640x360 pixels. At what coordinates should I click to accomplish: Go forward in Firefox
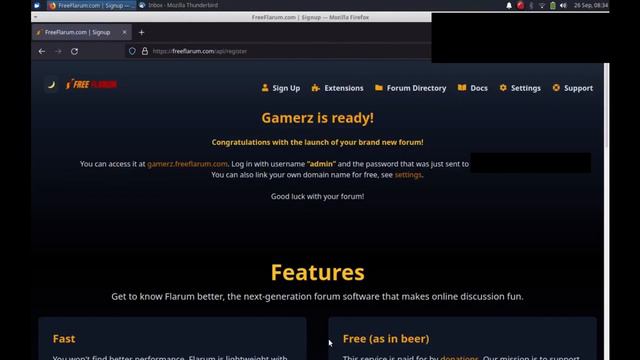(58, 51)
